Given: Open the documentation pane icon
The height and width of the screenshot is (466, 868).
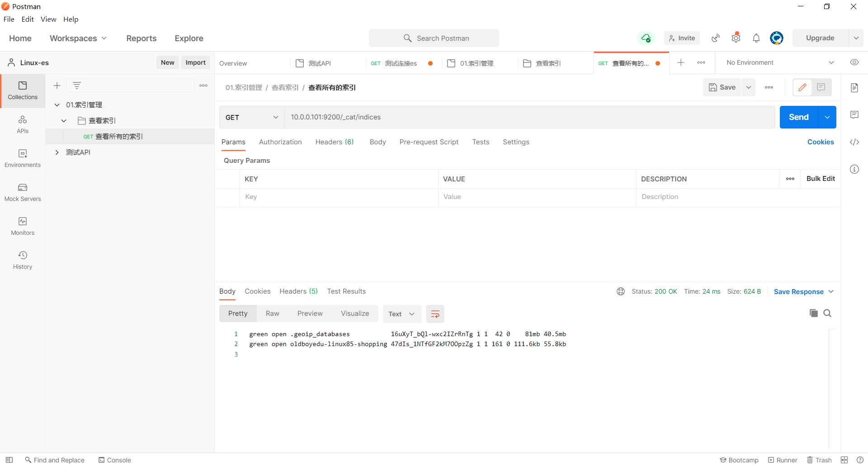Looking at the screenshot, I should (x=854, y=88).
